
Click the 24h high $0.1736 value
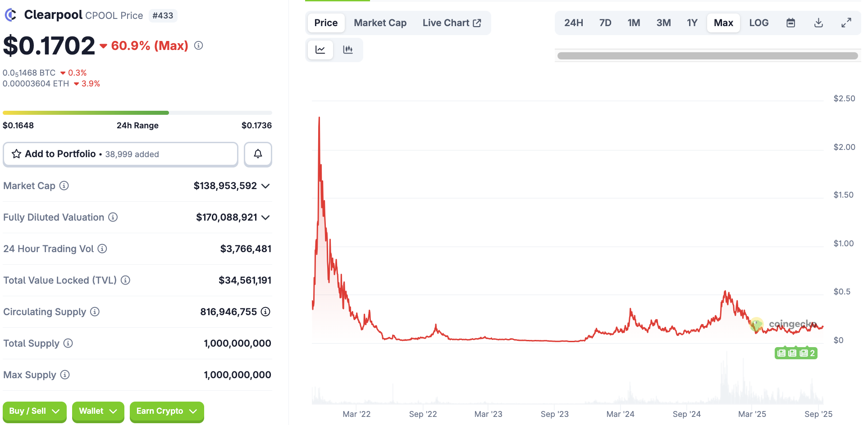tap(256, 126)
